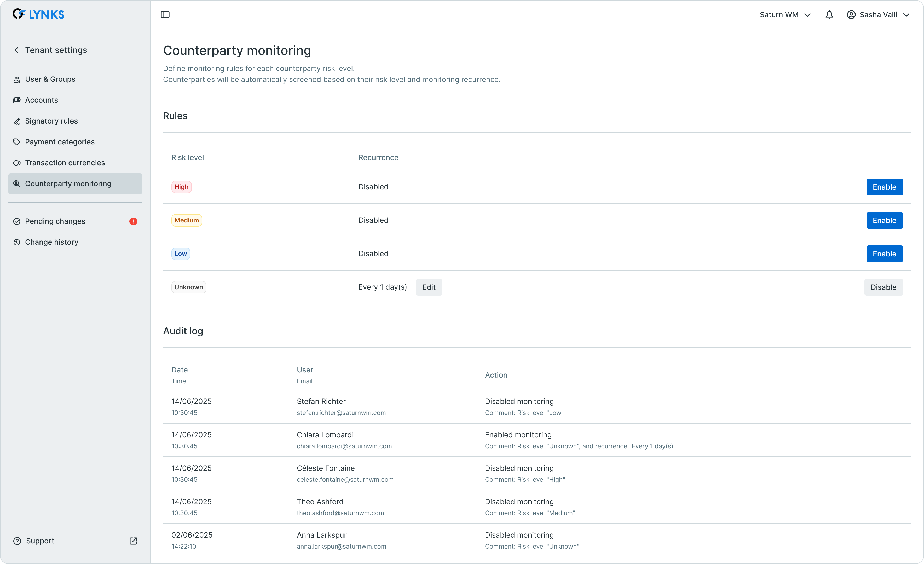Click the Change history clock icon
This screenshot has width=924, height=564.
(x=17, y=242)
